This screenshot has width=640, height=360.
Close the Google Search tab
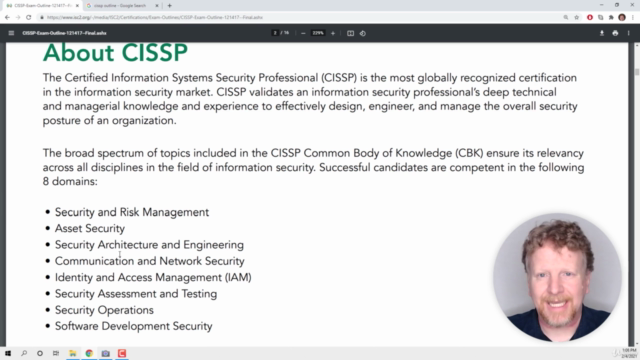pyautogui.click(x=157, y=6)
